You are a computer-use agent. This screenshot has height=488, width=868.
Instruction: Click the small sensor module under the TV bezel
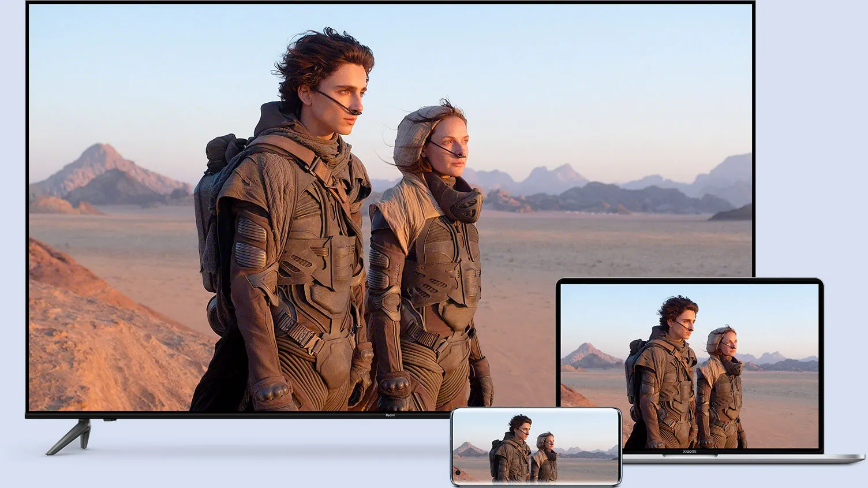[110, 419]
